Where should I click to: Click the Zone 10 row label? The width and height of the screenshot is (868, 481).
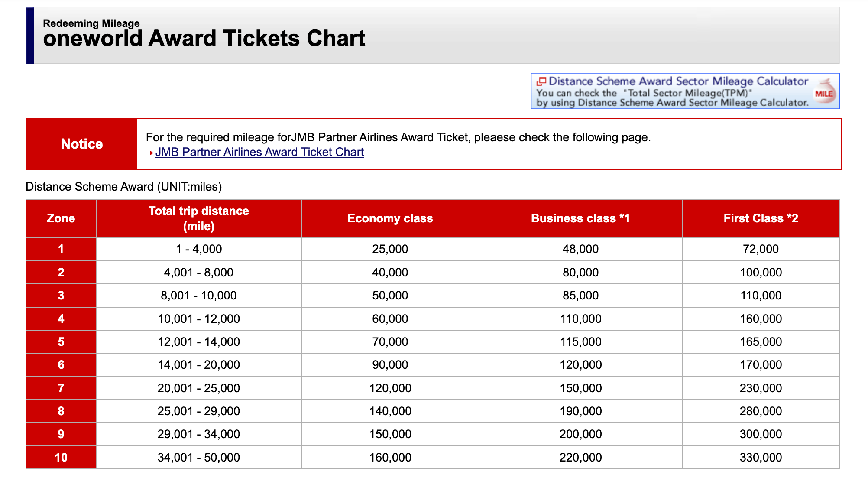coord(61,457)
